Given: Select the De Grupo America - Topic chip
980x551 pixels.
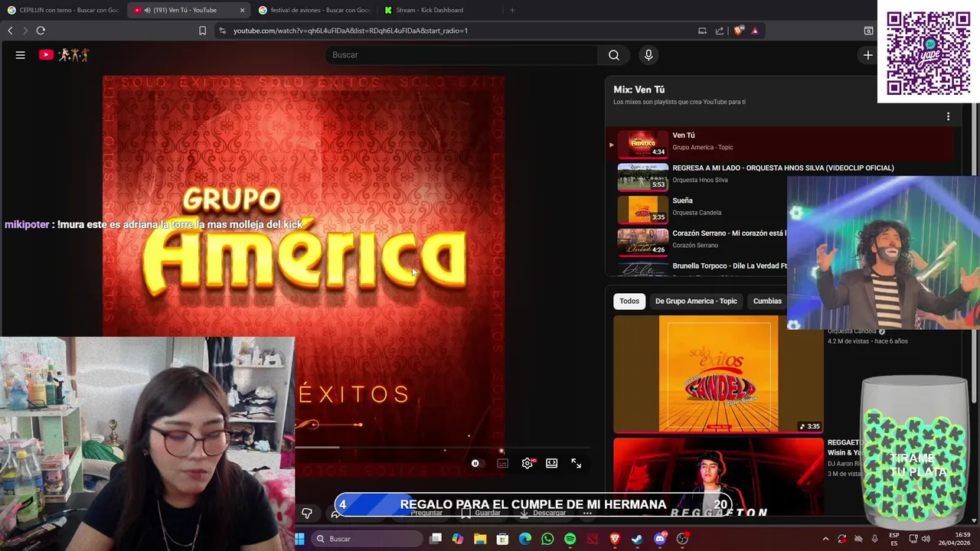Looking at the screenshot, I should (x=696, y=302).
